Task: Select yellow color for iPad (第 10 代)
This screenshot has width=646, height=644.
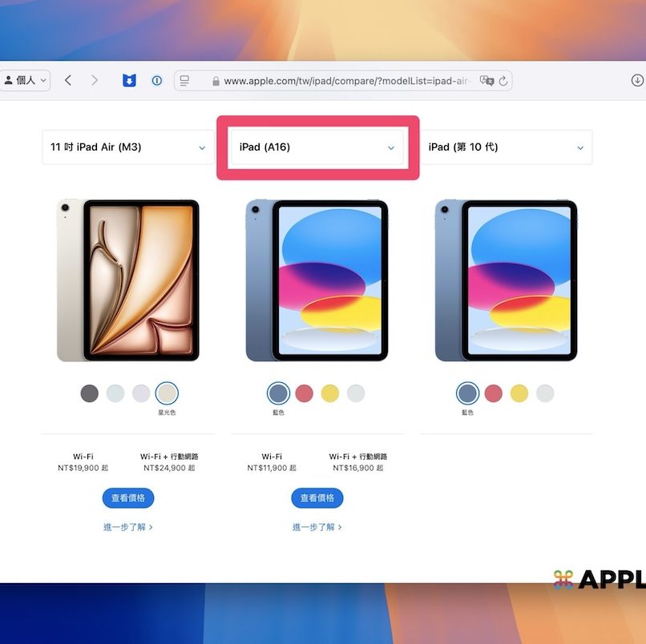Action: (519, 393)
